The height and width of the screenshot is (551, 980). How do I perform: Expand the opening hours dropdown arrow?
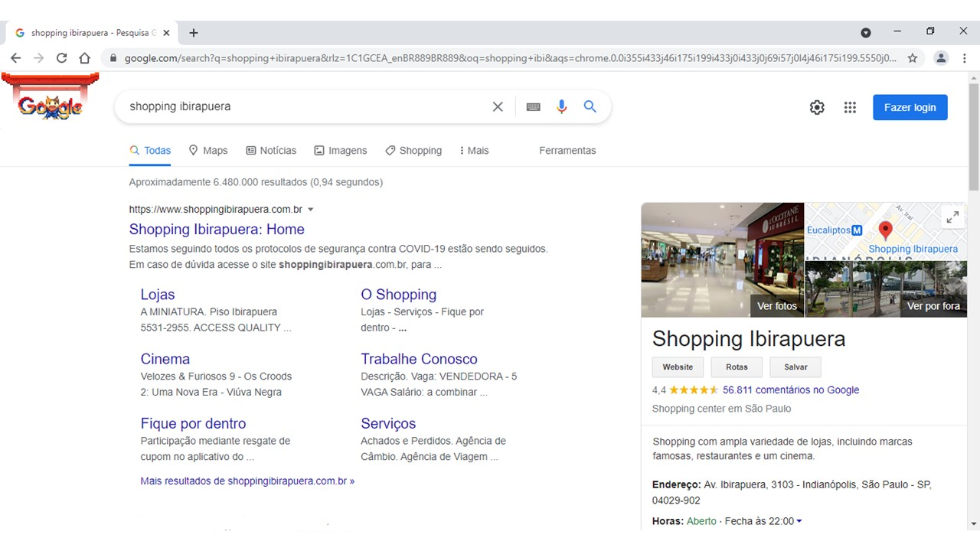799,521
